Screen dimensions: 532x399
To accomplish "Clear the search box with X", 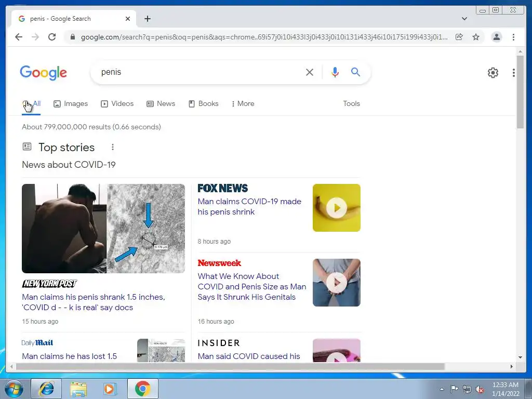I will [x=310, y=72].
